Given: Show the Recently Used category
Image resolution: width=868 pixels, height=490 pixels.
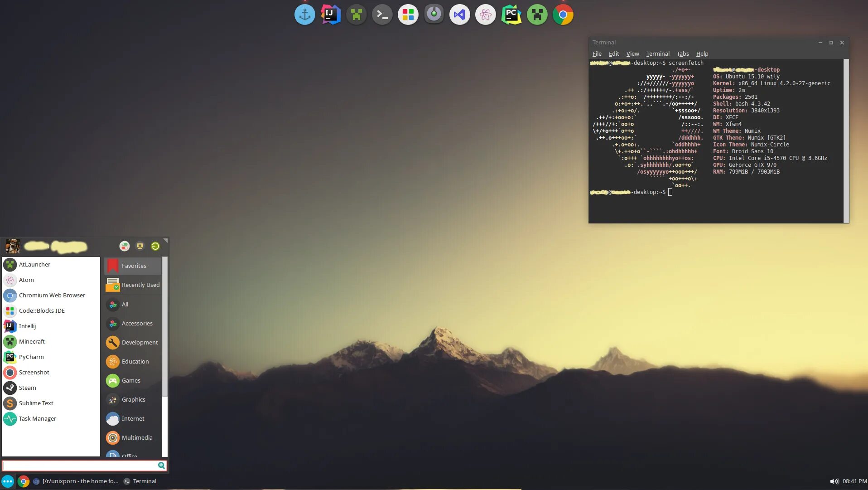Looking at the screenshot, I should [133, 285].
